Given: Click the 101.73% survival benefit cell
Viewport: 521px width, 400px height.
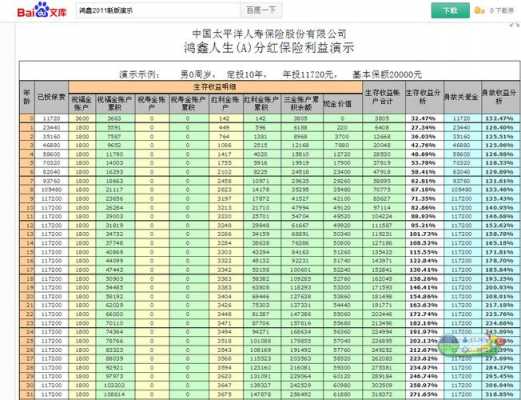Looking at the screenshot, I should (424, 234).
